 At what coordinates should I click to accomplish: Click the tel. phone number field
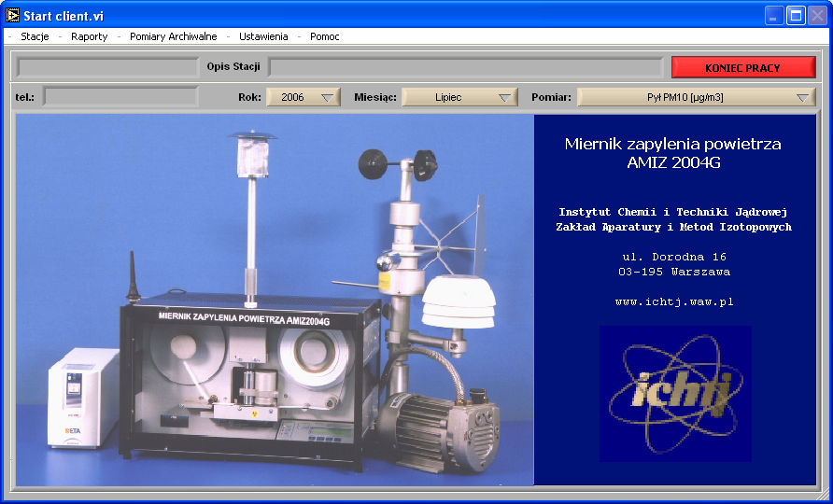pyautogui.click(x=121, y=97)
